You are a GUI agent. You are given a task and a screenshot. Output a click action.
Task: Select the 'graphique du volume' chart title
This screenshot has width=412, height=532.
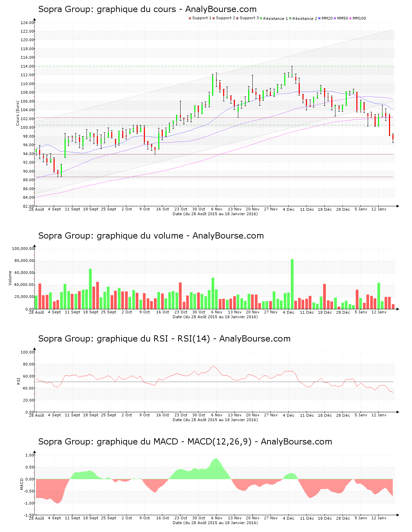151,236
